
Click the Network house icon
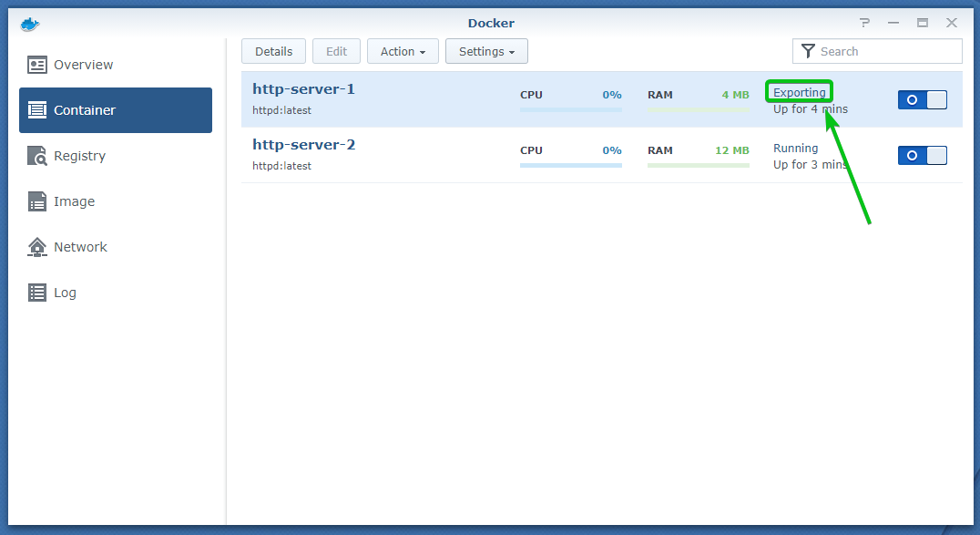click(x=36, y=247)
